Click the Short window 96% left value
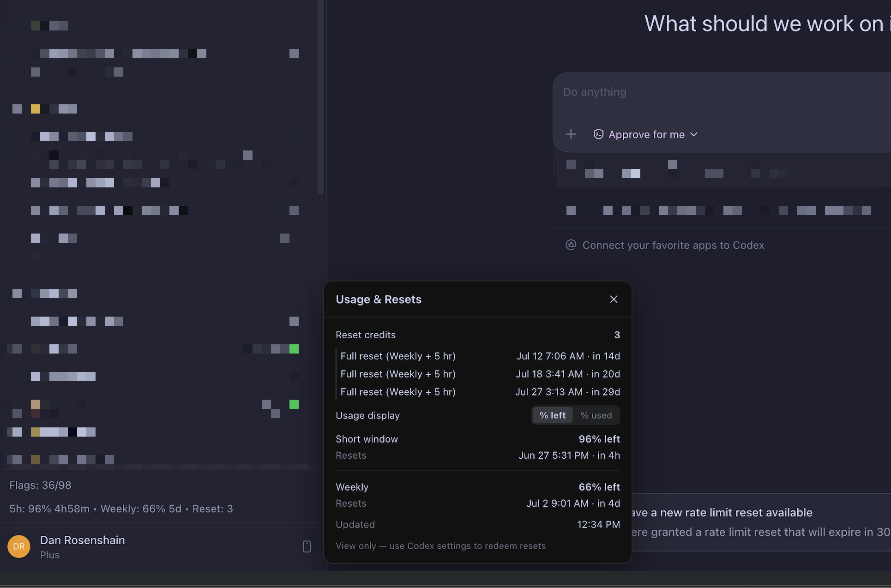Image resolution: width=891 pixels, height=588 pixels. 599,439
